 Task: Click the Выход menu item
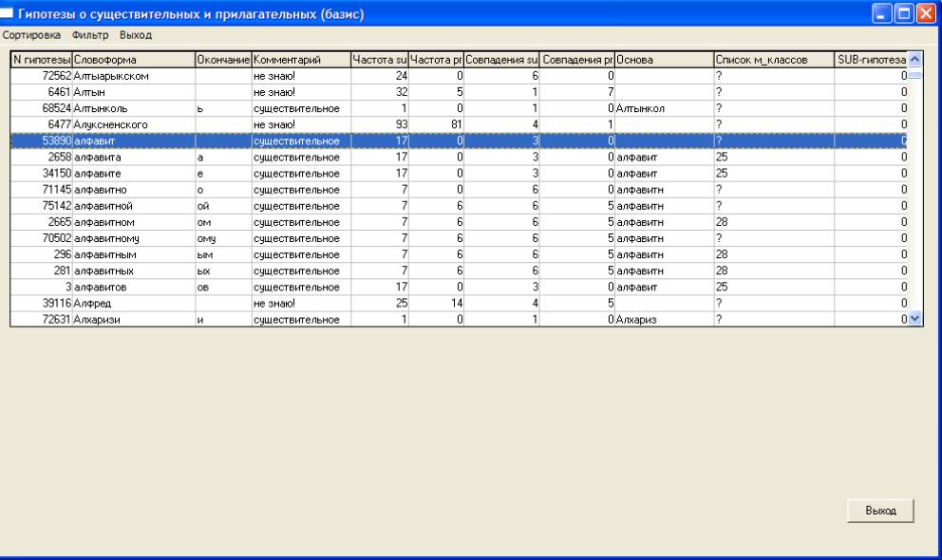tap(136, 35)
